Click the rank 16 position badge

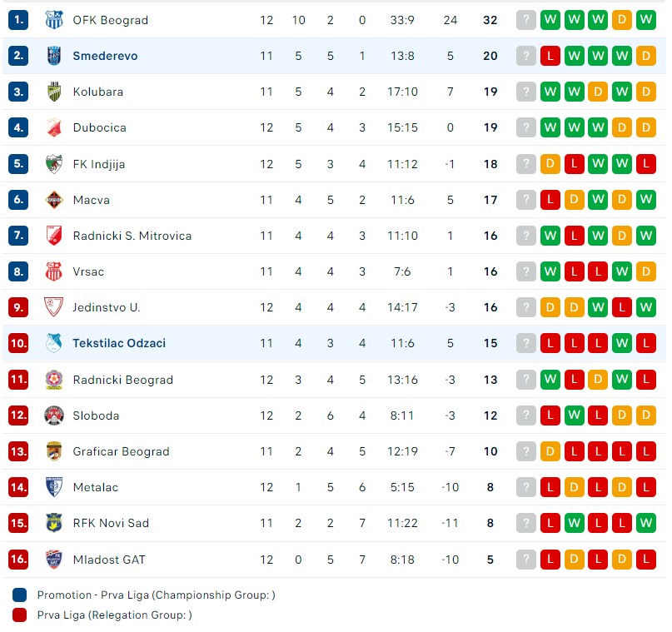[19, 560]
